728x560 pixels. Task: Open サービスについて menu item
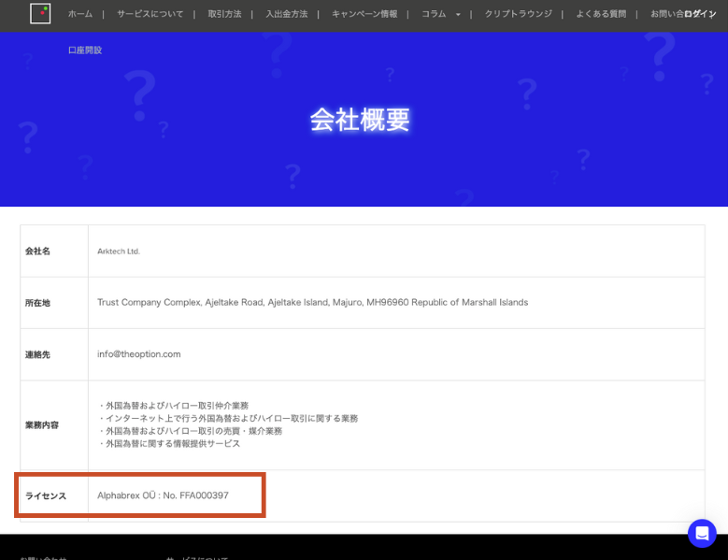pyautogui.click(x=150, y=14)
